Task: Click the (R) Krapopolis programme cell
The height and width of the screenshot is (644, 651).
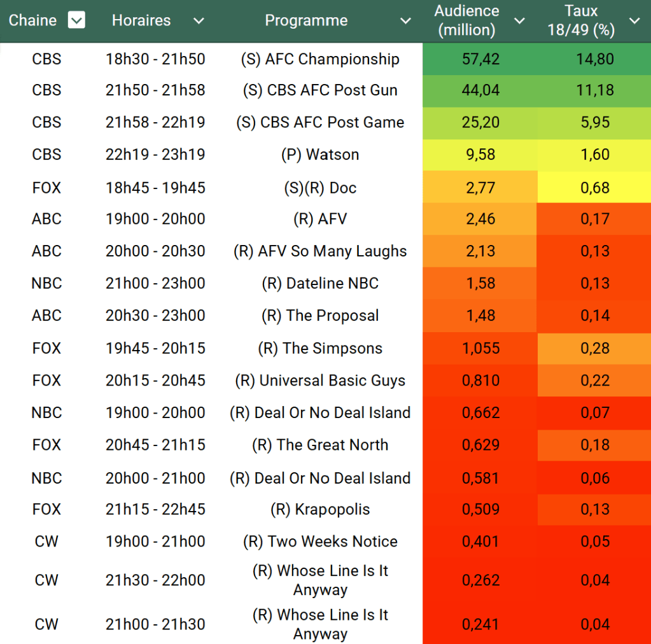Action: click(320, 510)
